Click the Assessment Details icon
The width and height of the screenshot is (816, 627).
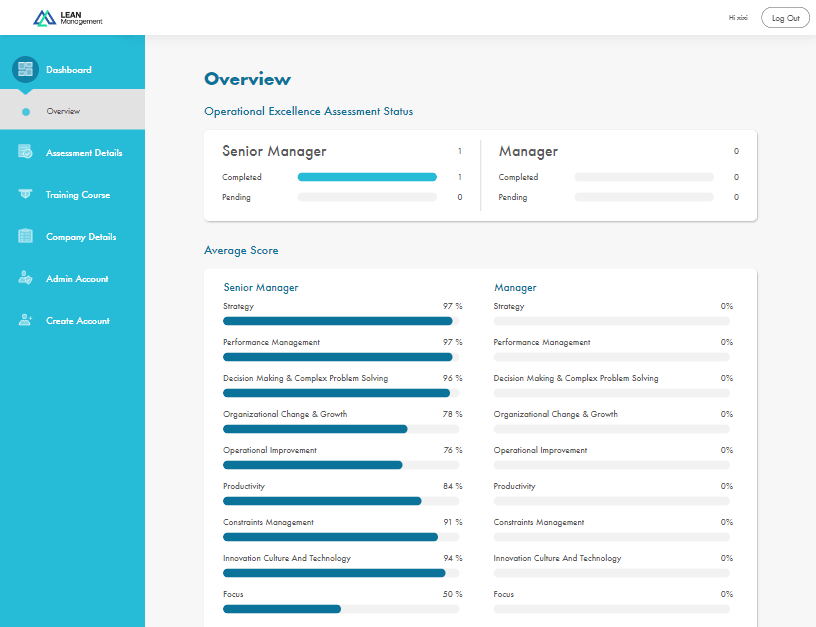click(25, 153)
